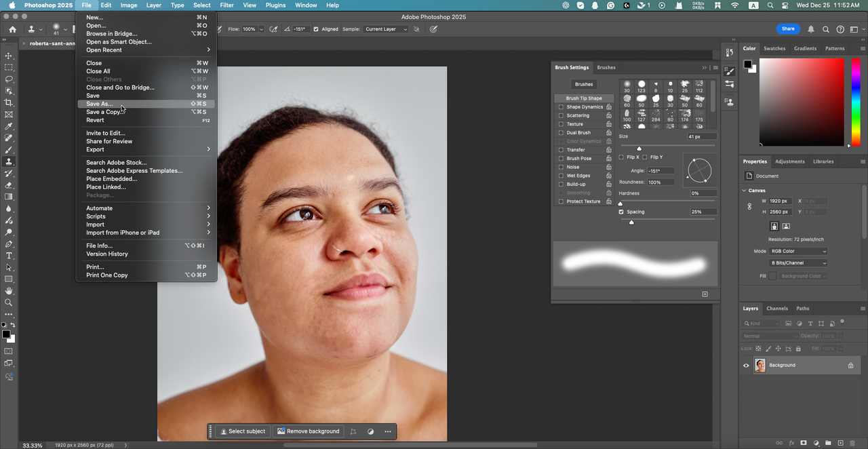The image size is (868, 449).
Task: Click the Remove background button
Action: click(x=308, y=431)
